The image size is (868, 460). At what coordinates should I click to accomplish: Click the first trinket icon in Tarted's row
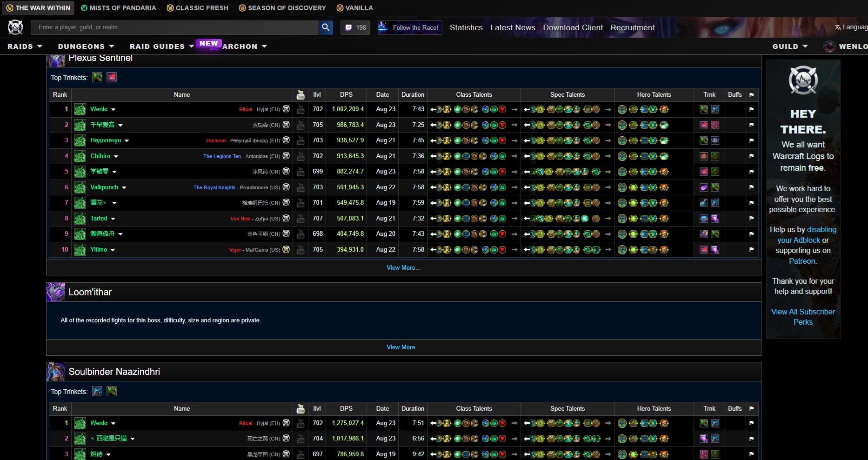[x=704, y=219]
